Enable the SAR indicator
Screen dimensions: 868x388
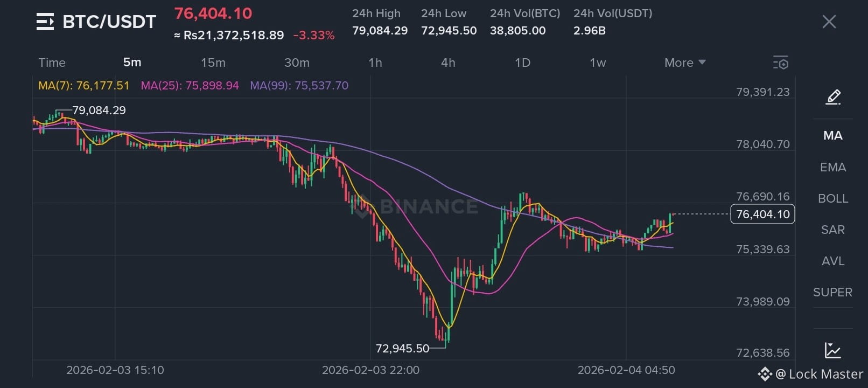click(x=832, y=230)
